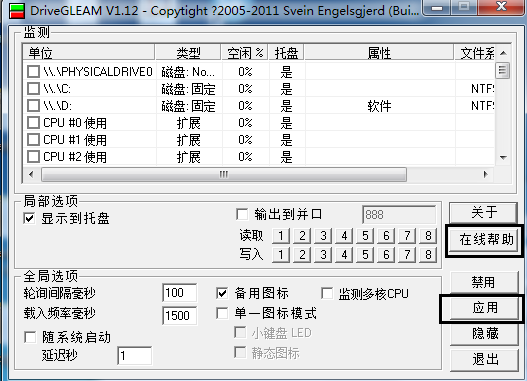Enable monitoring for CPU #0 使用
This screenshot has height=381, width=527.
click(x=33, y=123)
